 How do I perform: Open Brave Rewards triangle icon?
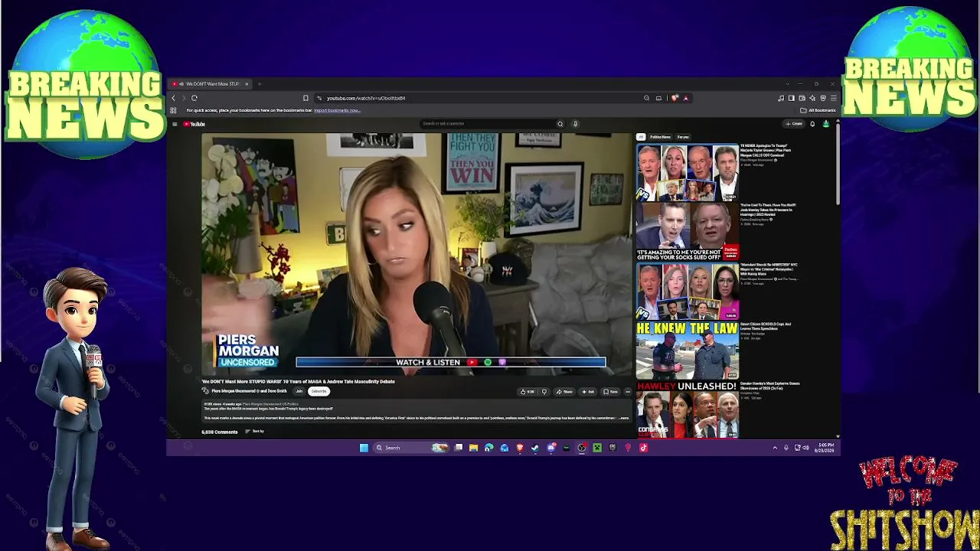685,98
